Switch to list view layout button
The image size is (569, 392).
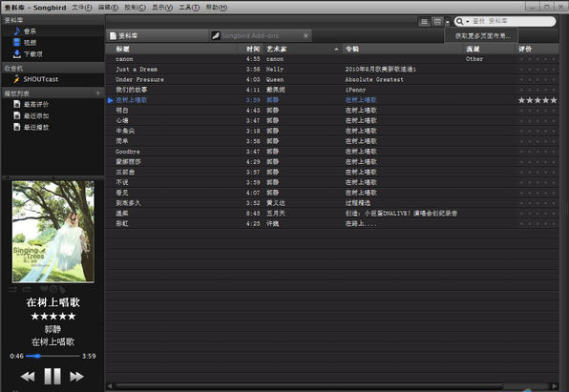coord(424,22)
